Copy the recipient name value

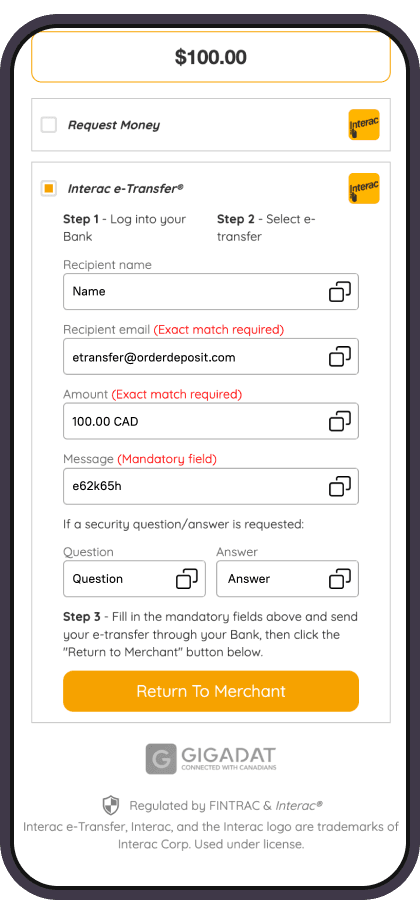340,291
